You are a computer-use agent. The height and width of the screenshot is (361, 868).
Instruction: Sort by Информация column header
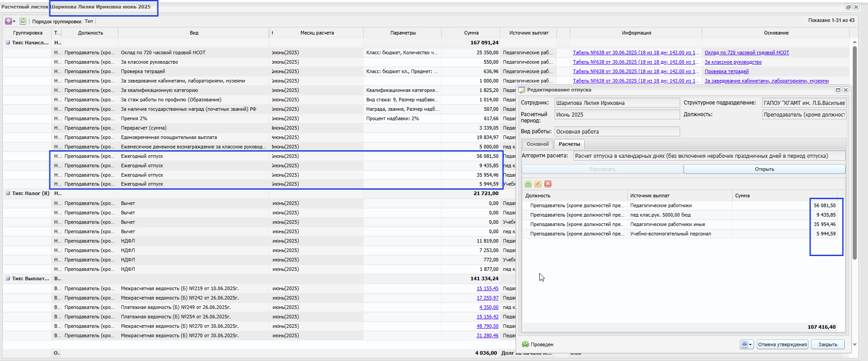click(x=636, y=33)
